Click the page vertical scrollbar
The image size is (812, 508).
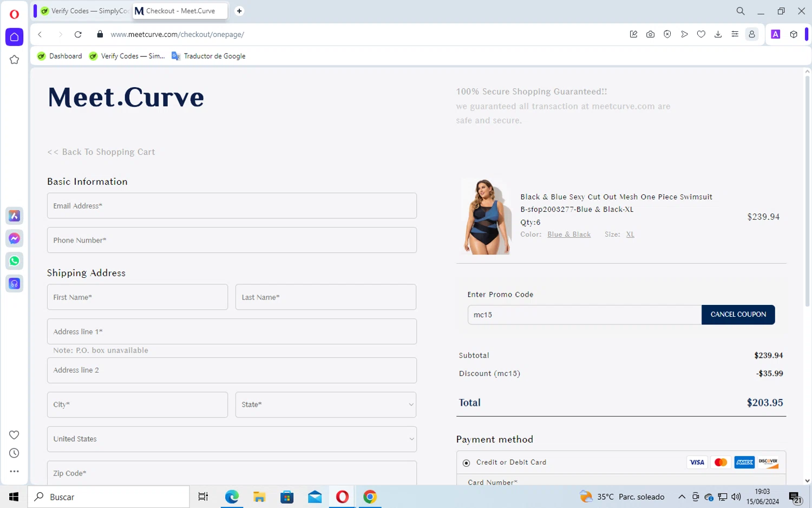tap(807, 191)
